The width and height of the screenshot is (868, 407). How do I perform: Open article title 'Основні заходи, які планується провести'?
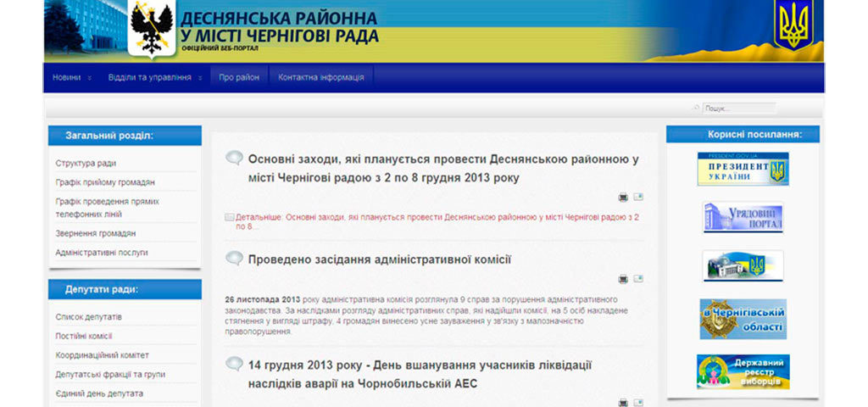(x=442, y=169)
